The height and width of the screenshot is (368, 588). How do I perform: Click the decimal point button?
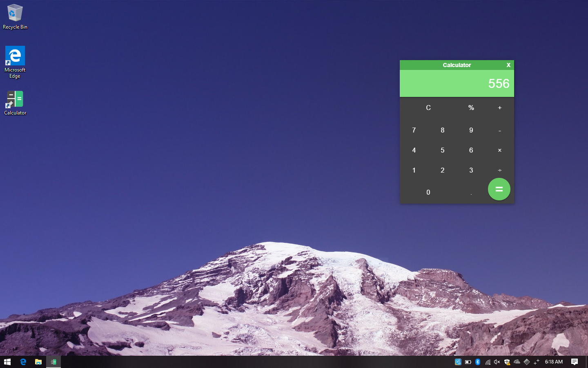pos(471,192)
